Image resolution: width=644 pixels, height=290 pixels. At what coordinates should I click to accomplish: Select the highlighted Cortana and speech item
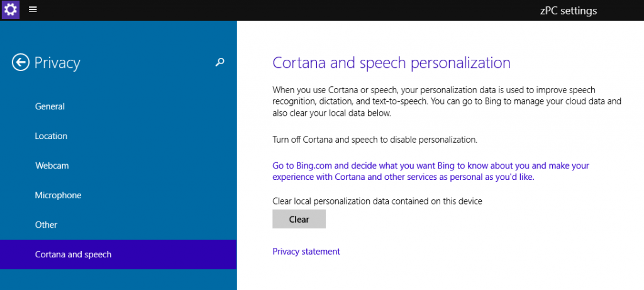pyautogui.click(x=73, y=254)
